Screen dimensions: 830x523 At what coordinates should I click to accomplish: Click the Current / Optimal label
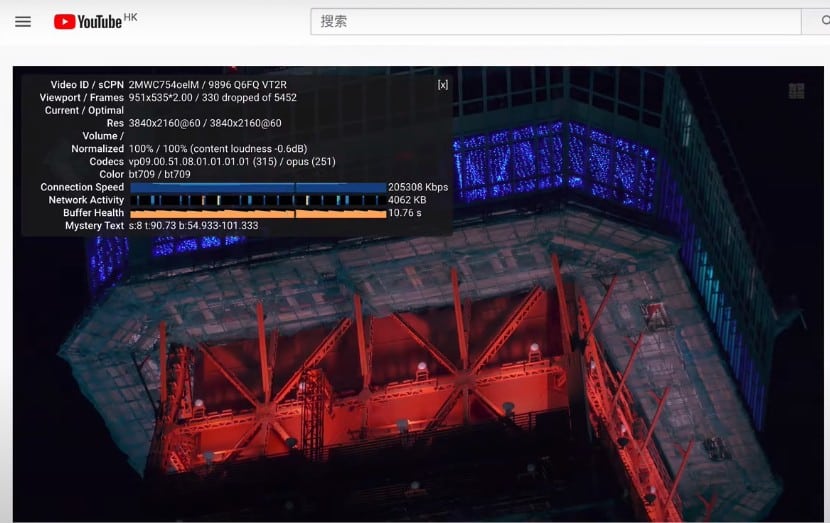tap(84, 110)
